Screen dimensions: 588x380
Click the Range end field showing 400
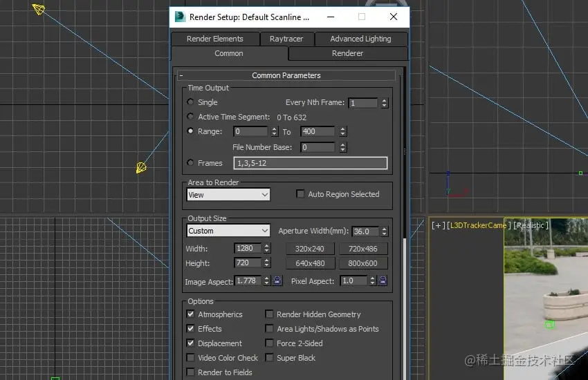318,131
